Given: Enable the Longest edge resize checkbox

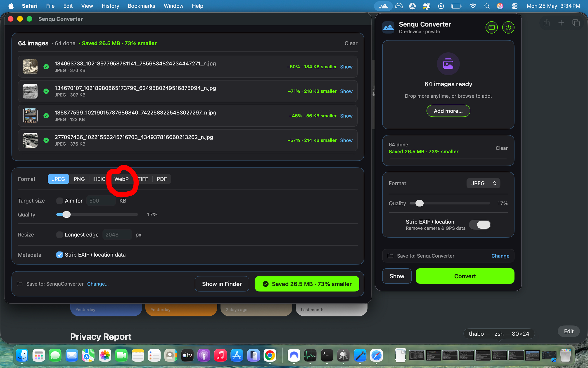Looking at the screenshot, I should 59,235.
